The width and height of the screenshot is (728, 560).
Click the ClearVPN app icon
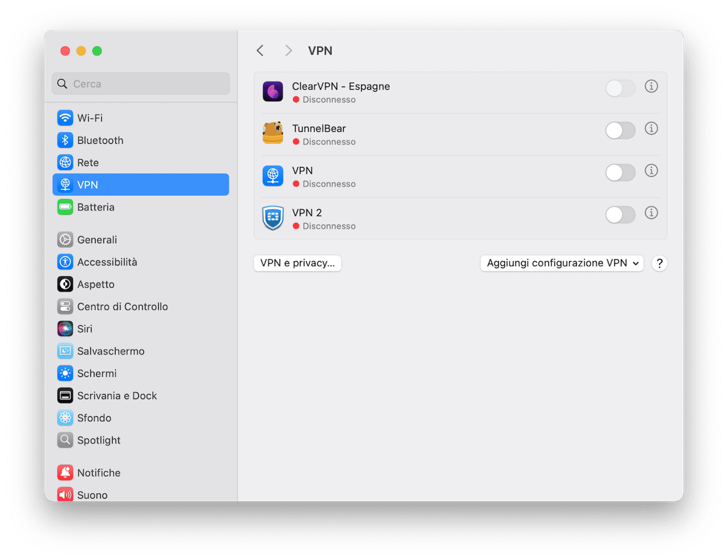pos(273,92)
